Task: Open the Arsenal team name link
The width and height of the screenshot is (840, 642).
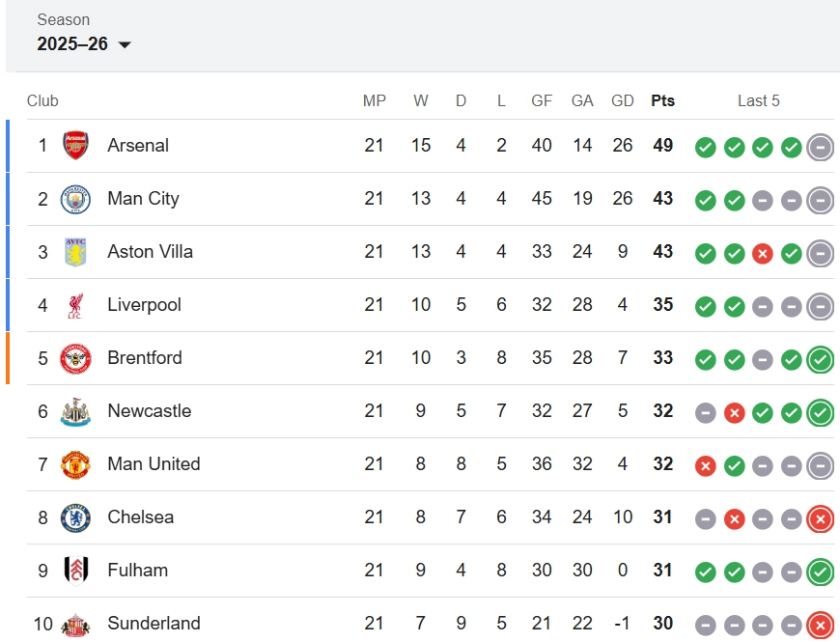Action: (138, 146)
